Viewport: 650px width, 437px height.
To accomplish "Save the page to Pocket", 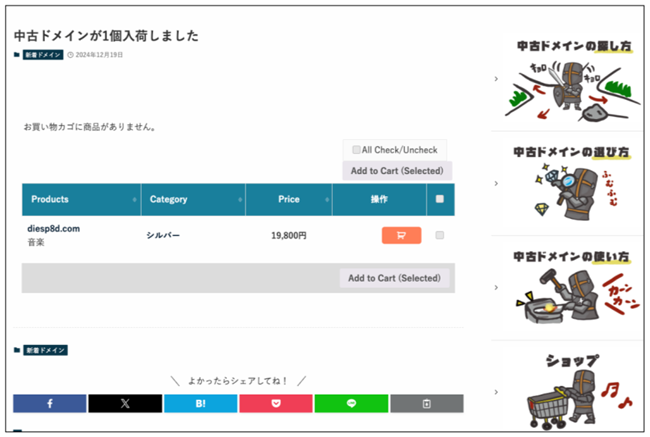I will tap(275, 403).
